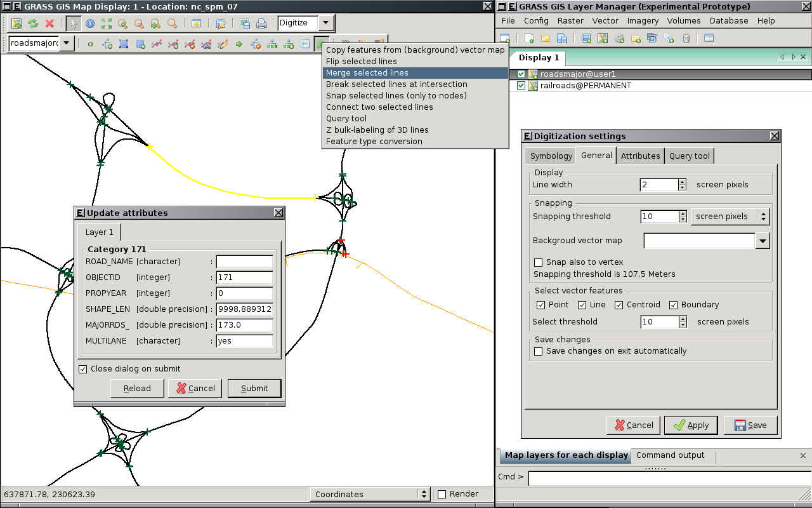This screenshot has height=508, width=812.
Task: Select the Zoom in magnifier tool
Action: (x=122, y=23)
